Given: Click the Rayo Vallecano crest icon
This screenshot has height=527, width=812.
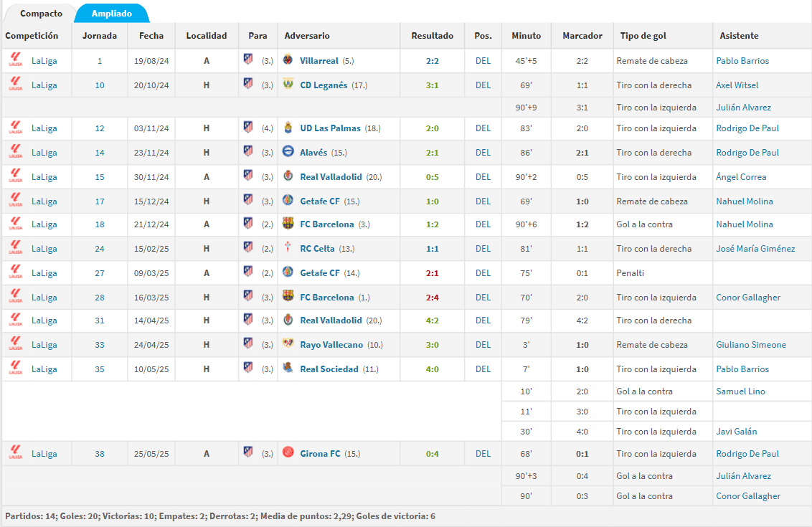Looking at the screenshot, I should click(288, 344).
